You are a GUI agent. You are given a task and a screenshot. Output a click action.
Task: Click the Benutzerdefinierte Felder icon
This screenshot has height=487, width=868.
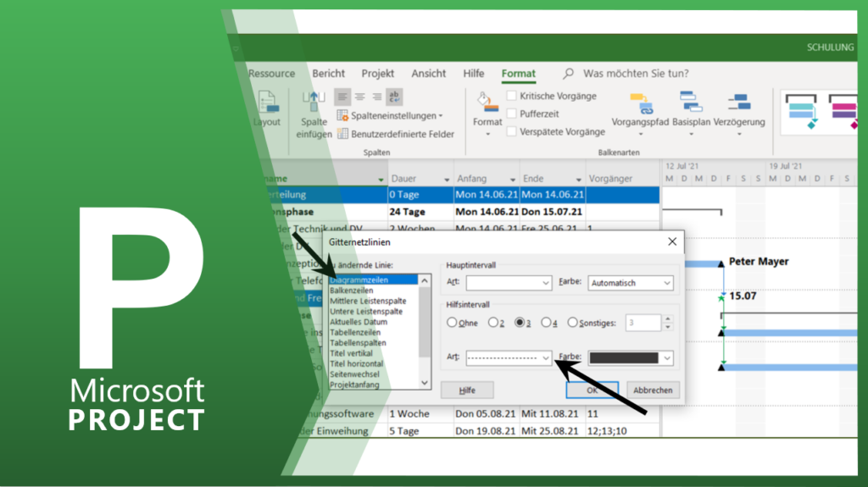pyautogui.click(x=343, y=134)
